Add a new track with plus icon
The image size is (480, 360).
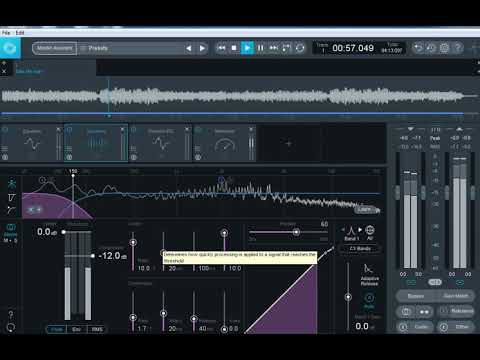tap(4, 63)
